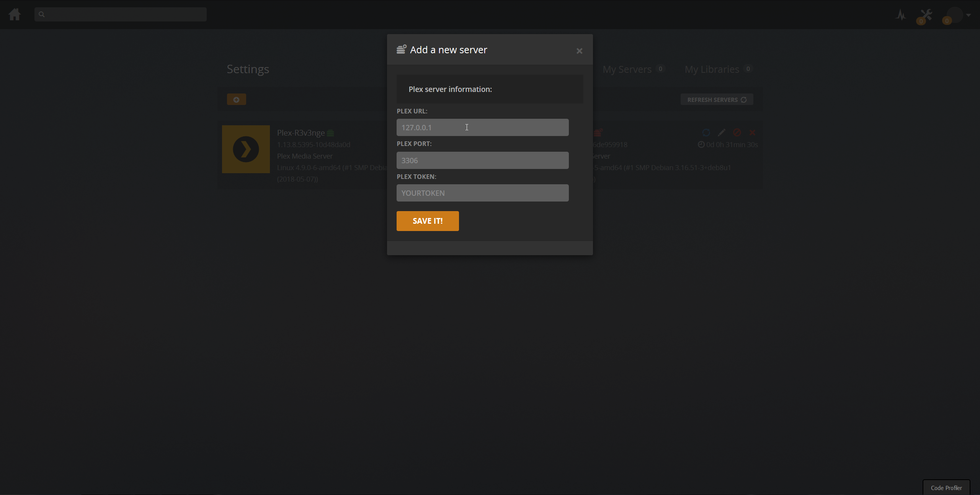Expand the user menu dropdown arrow
The height and width of the screenshot is (495, 980).
point(969,15)
